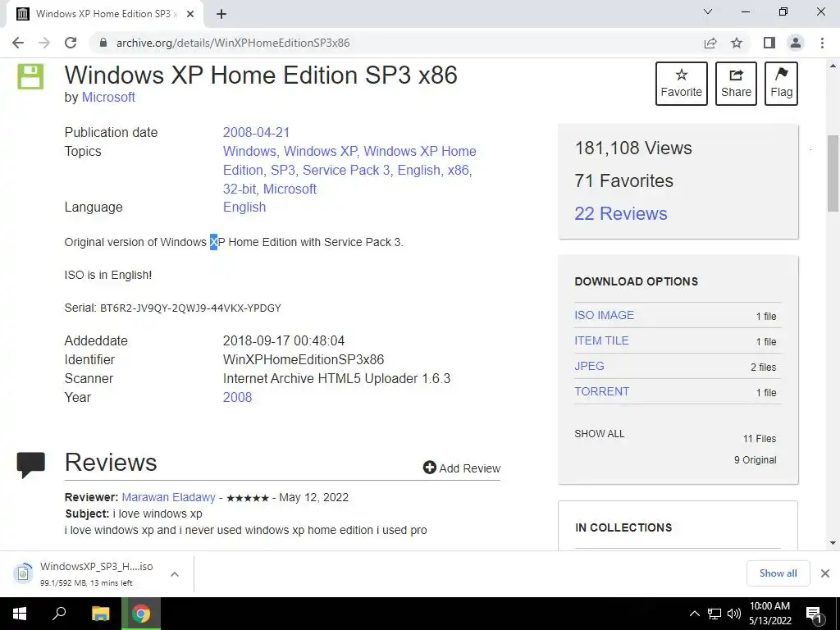Share this page via address bar icon
The width and height of the screenshot is (840, 630).
(710, 43)
